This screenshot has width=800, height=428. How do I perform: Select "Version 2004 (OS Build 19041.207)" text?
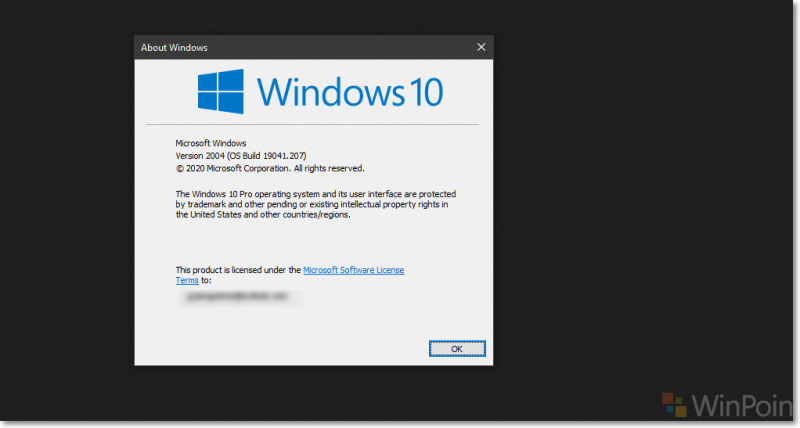tap(241, 156)
